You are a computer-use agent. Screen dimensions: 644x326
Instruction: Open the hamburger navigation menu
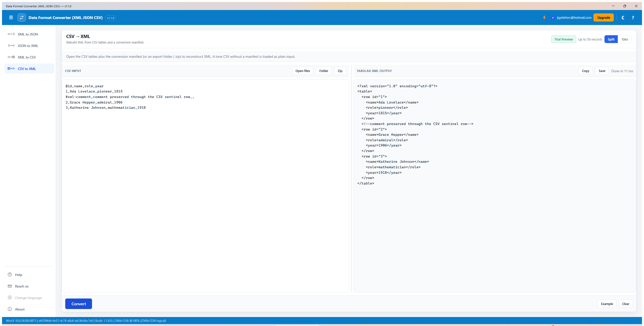click(x=11, y=17)
